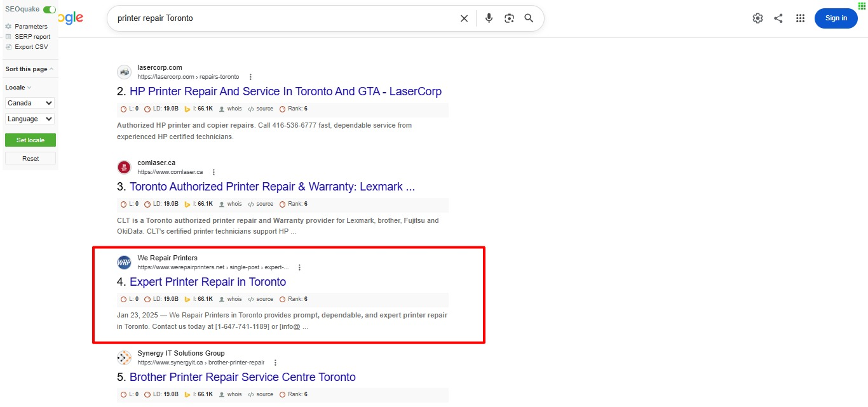Click whois for the comlaser result
868x407 pixels.
(x=231, y=204)
